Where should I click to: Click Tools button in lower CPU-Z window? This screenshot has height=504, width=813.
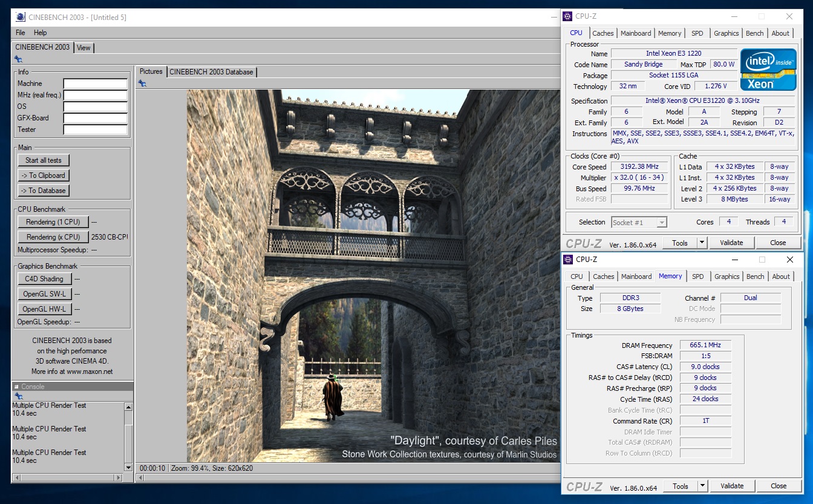(681, 486)
